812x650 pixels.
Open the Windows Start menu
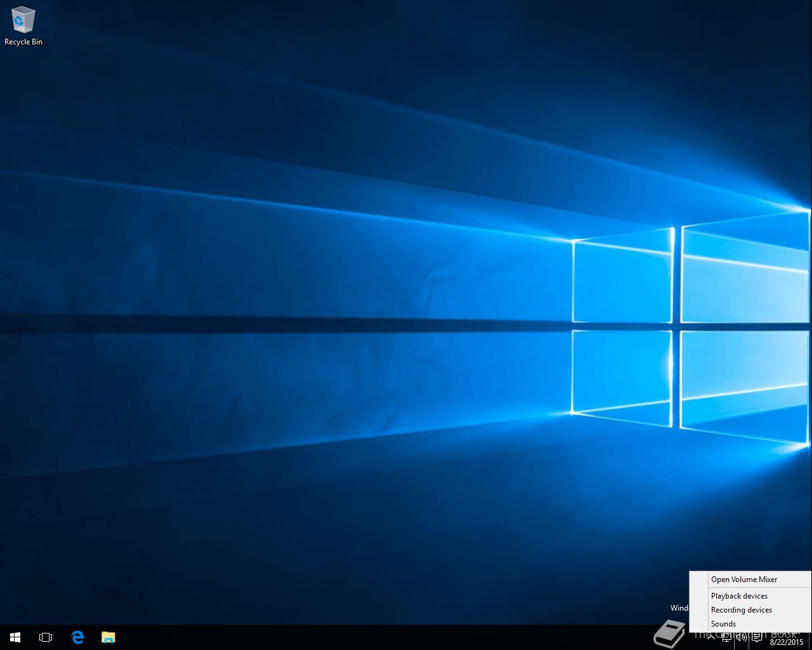[x=15, y=637]
